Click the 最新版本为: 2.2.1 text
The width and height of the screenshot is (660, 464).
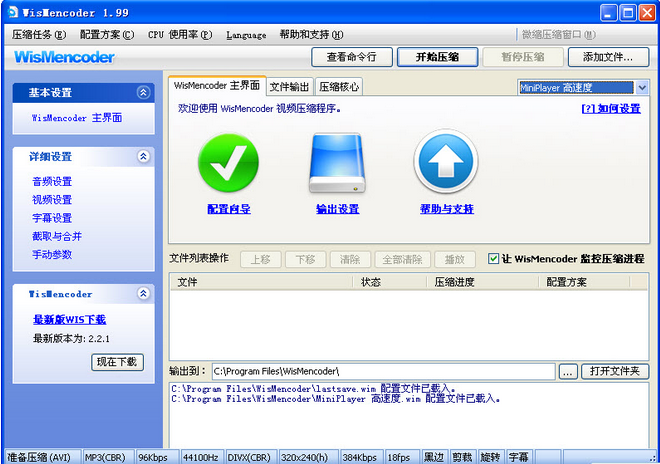pyautogui.click(x=71, y=339)
